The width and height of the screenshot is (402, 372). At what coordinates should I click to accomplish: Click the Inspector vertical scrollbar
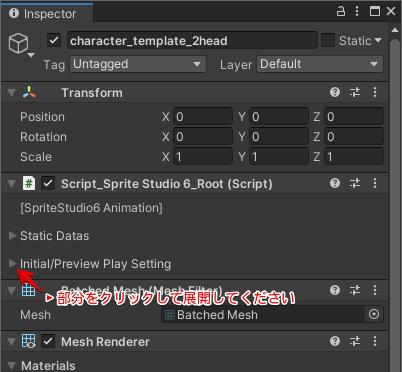395,205
